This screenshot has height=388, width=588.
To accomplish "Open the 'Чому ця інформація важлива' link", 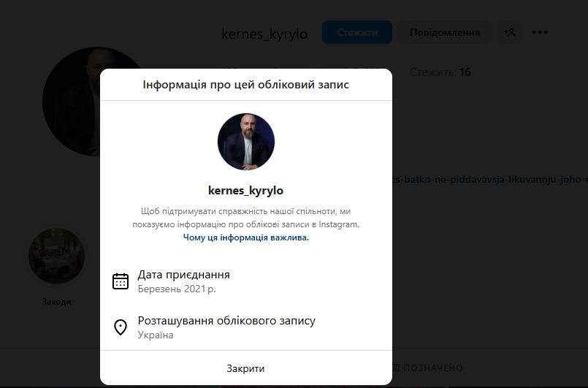I will click(245, 237).
